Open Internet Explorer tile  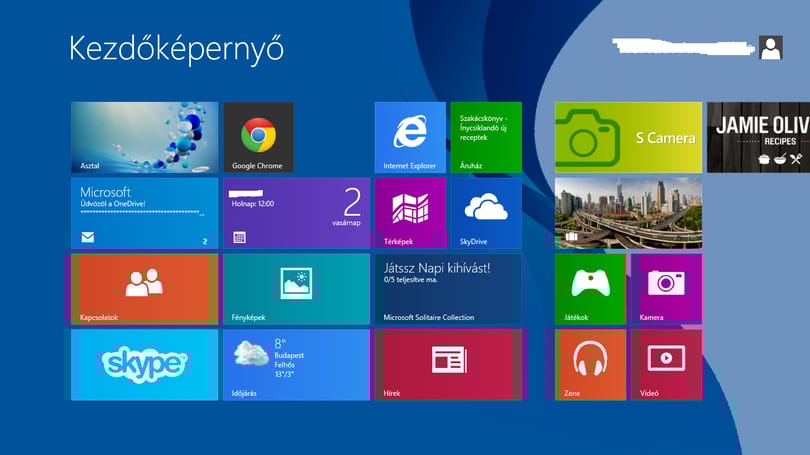410,137
